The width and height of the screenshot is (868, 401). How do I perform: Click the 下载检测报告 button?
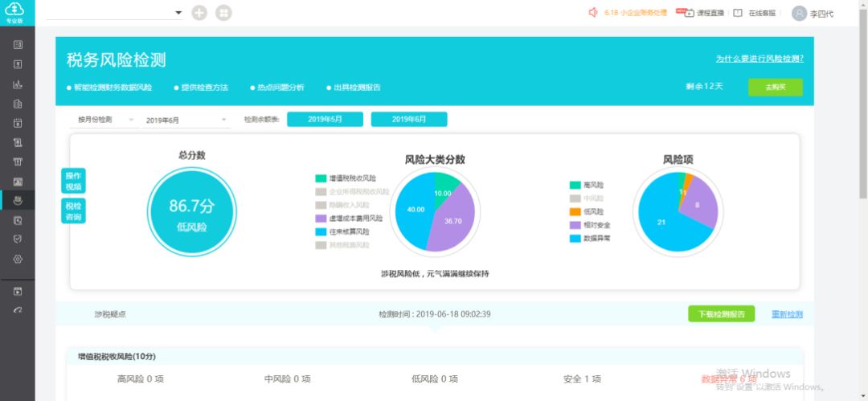pyautogui.click(x=721, y=314)
